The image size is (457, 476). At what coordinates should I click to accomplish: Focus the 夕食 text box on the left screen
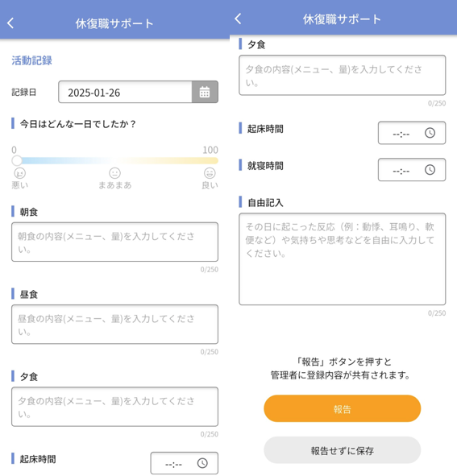[115, 407]
